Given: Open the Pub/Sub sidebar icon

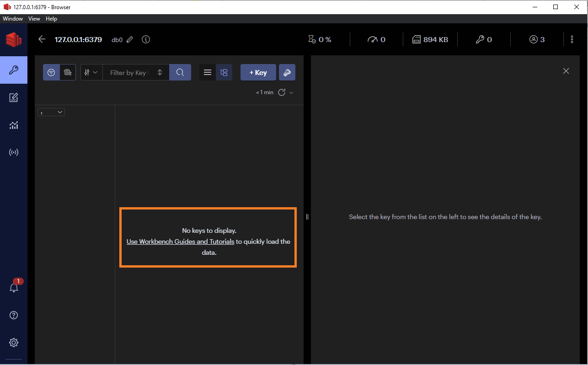Looking at the screenshot, I should 14,152.
